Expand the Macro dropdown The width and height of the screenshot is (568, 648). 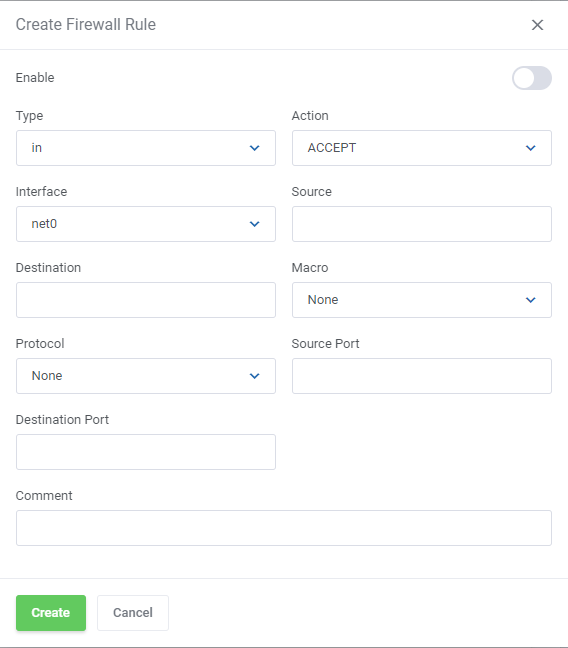coord(422,300)
